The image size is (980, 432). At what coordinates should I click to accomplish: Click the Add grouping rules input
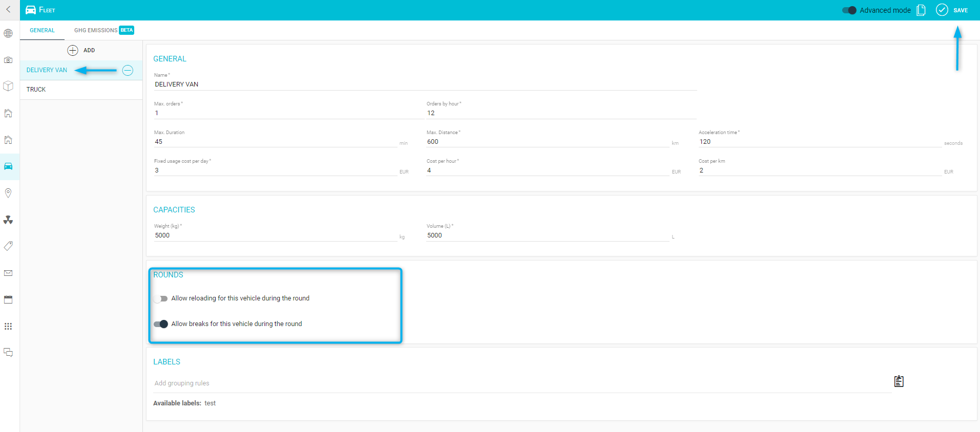523,383
